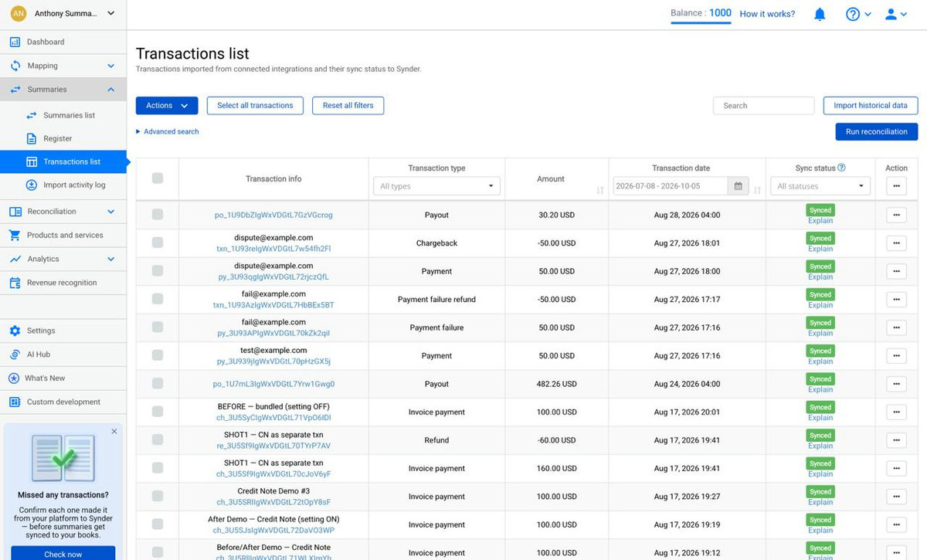Click the AI Hub icon in sidebar
This screenshot has width=927, height=560.
(x=15, y=355)
